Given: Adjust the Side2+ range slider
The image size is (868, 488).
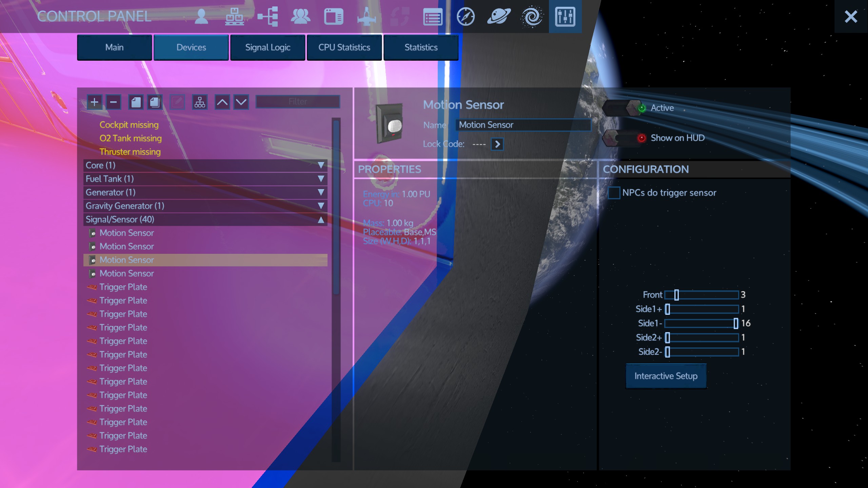Looking at the screenshot, I should point(702,338).
